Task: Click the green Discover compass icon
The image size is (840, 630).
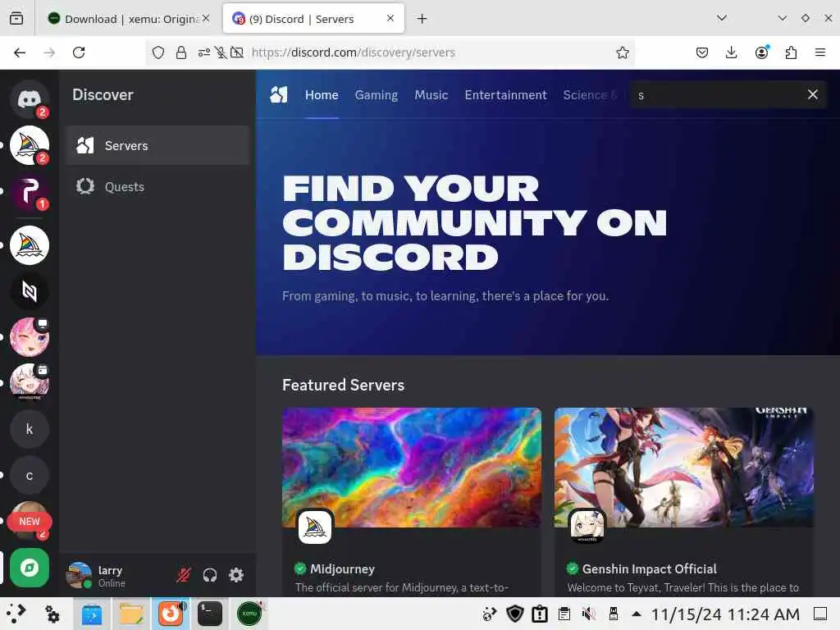Action: coord(30,568)
